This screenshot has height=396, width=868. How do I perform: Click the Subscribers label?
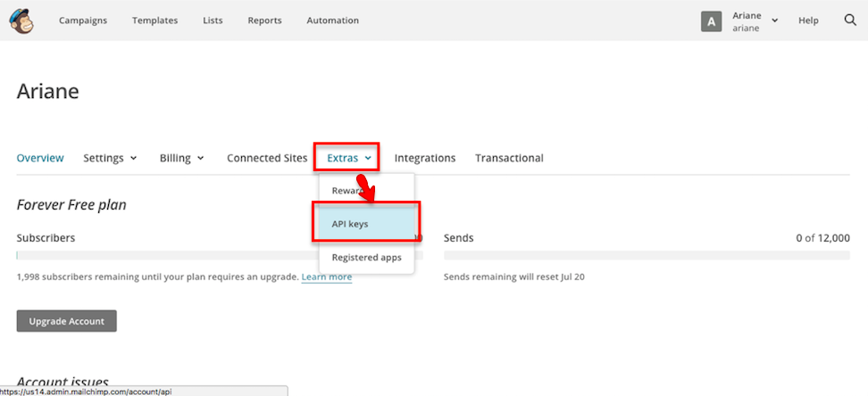(46, 238)
